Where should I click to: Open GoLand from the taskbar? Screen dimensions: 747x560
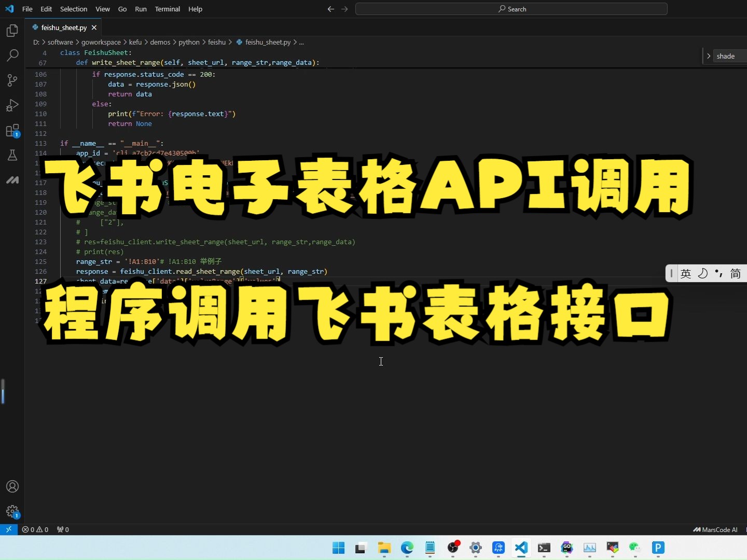point(567,548)
